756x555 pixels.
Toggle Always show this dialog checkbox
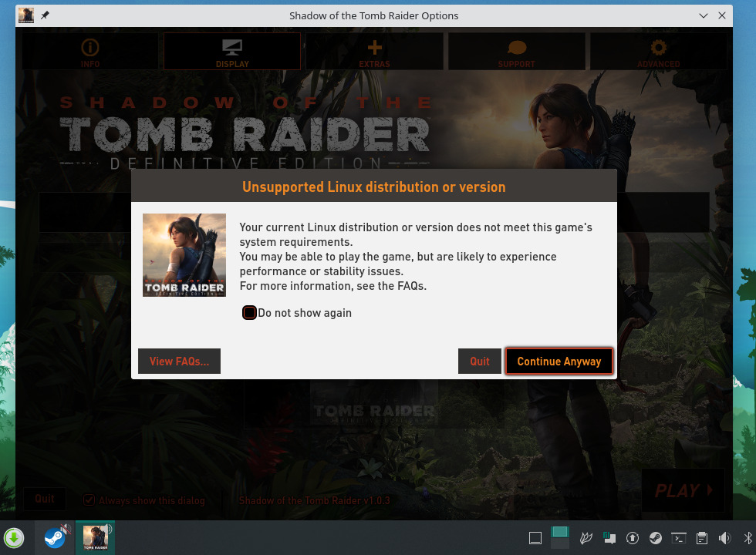click(89, 500)
